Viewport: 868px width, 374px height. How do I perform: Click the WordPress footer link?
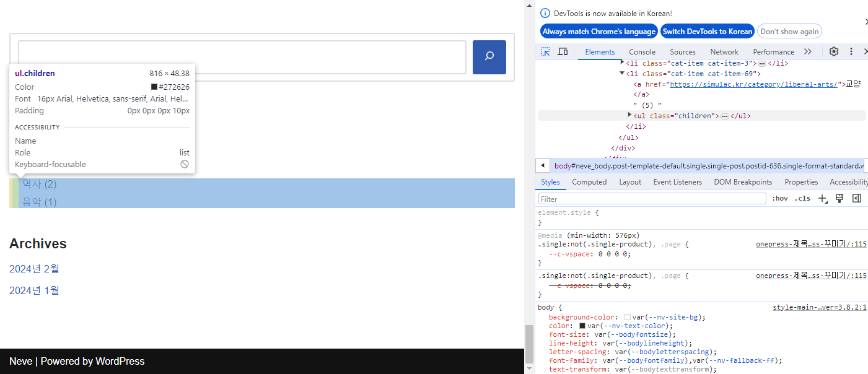coord(120,362)
